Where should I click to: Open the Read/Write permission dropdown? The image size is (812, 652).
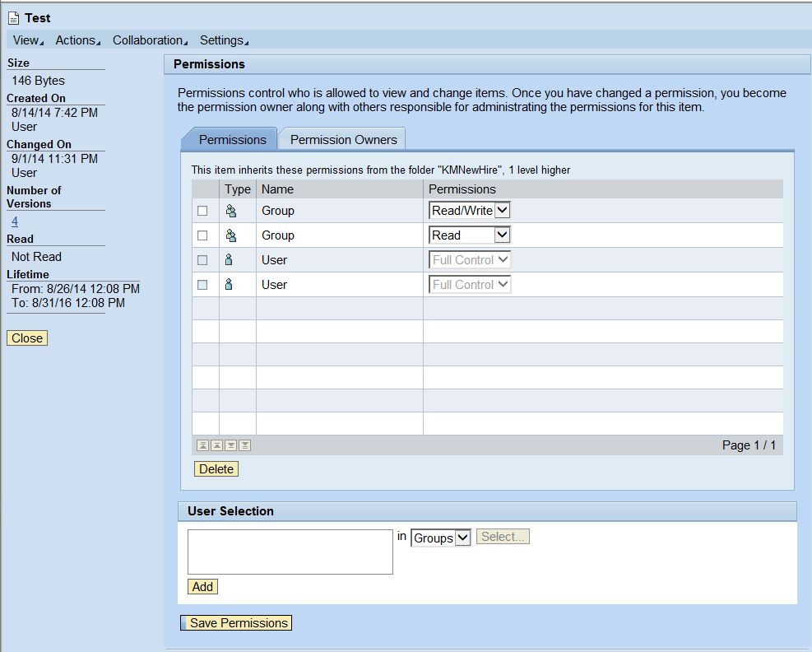[x=470, y=211]
